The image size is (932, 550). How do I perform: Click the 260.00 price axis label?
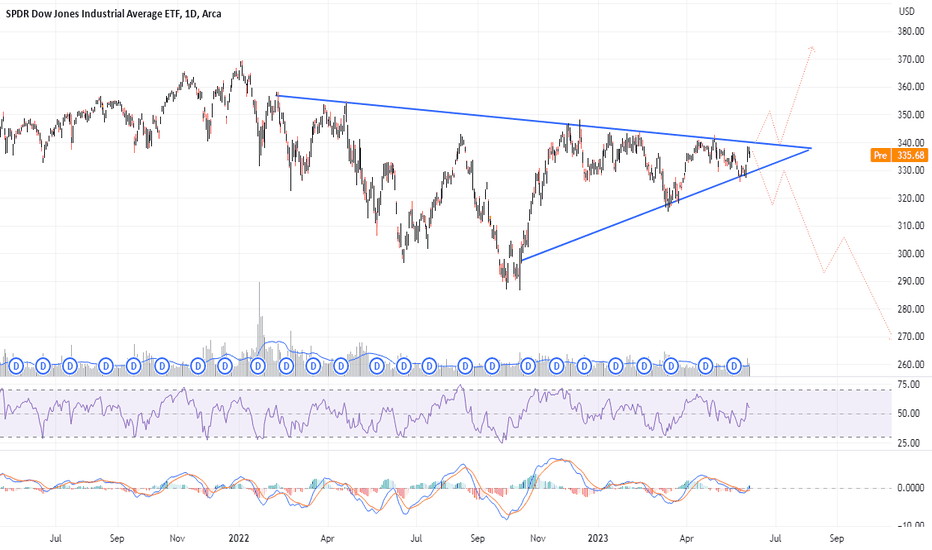(x=911, y=364)
